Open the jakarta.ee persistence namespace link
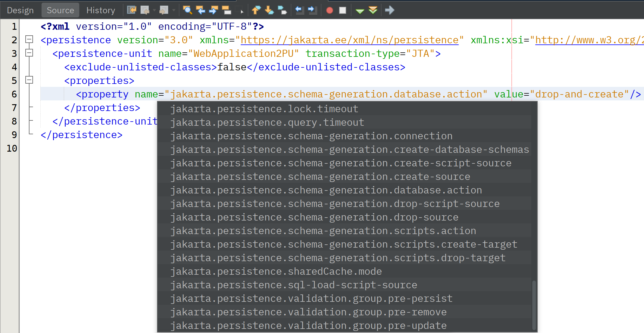644x333 pixels. tap(349, 40)
